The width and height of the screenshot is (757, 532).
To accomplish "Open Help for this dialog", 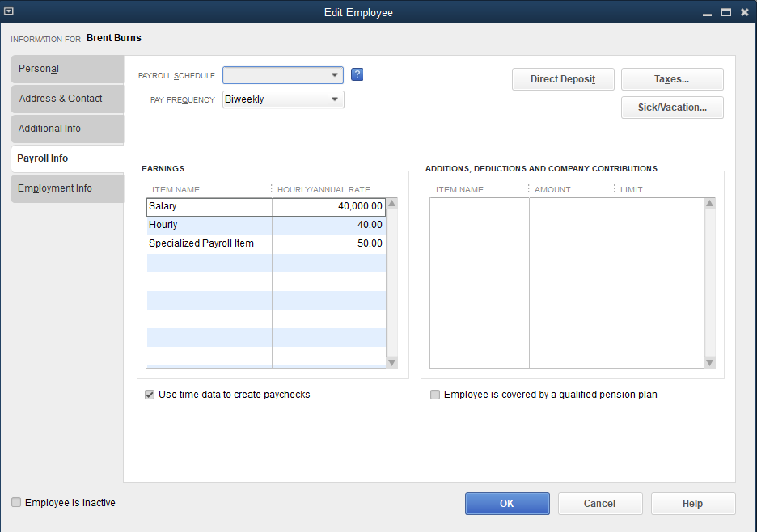I will tap(693, 504).
